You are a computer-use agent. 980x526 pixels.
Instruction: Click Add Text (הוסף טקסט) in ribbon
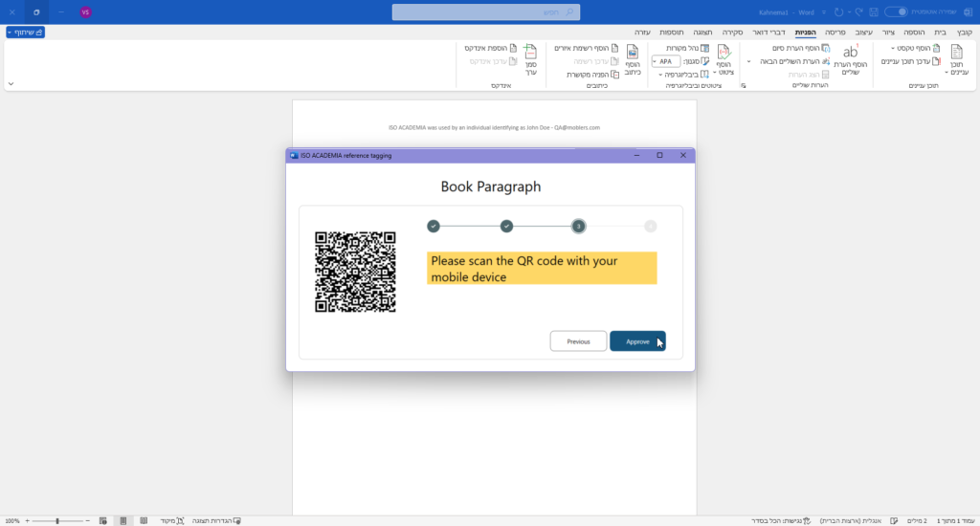[x=916, y=48]
